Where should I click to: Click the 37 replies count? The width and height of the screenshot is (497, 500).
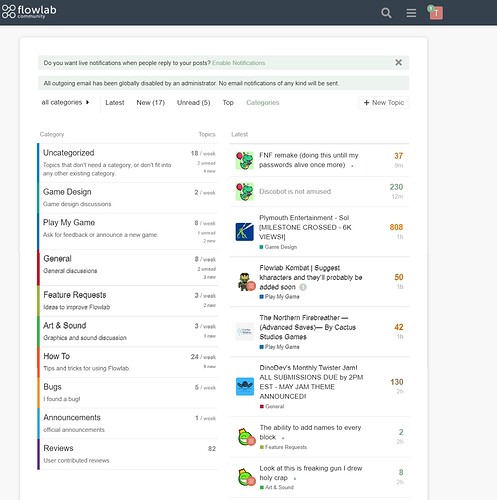pyautogui.click(x=398, y=156)
